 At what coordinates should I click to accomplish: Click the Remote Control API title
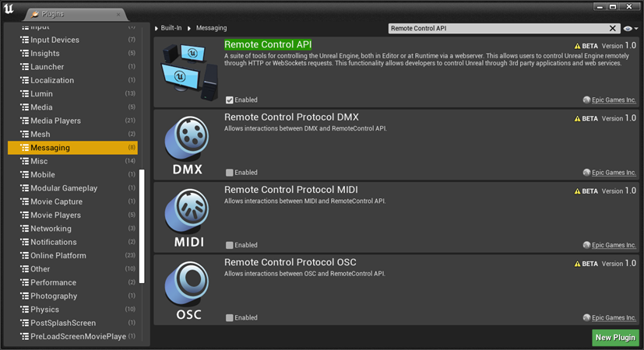pos(268,44)
